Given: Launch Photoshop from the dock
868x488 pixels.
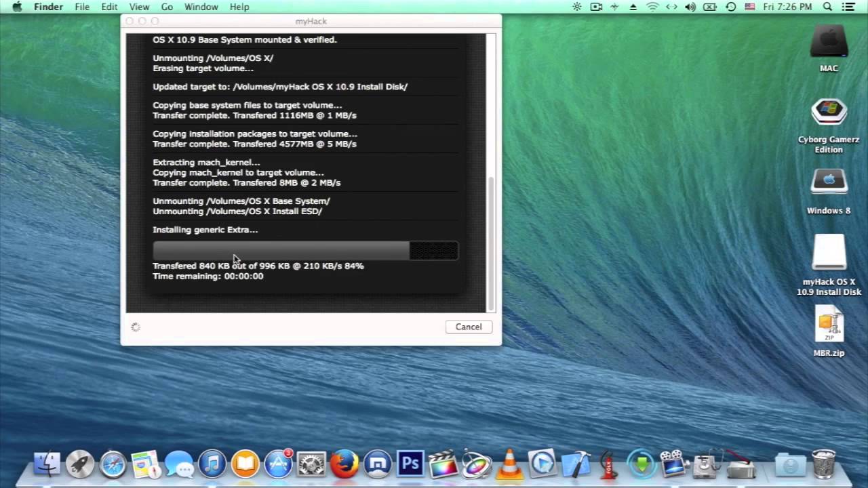Looking at the screenshot, I should [x=410, y=464].
